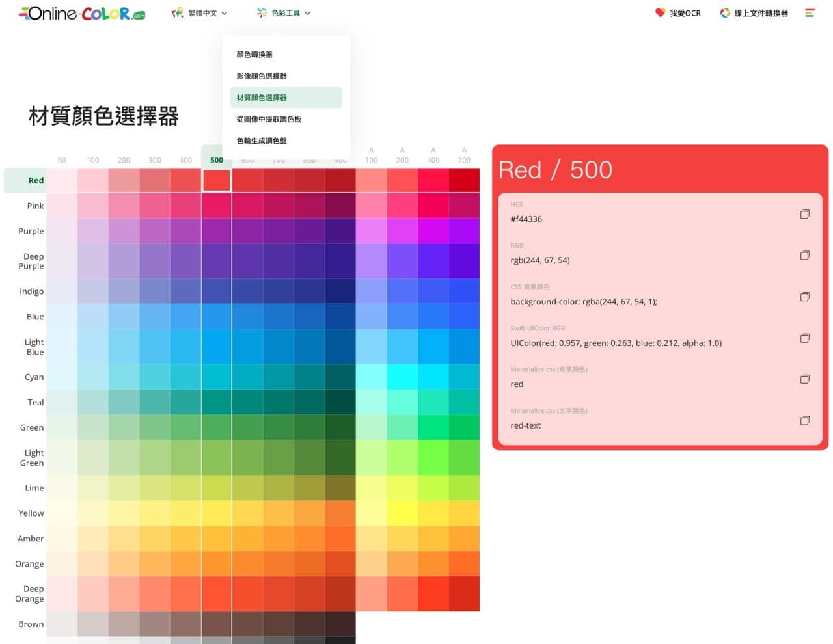This screenshot has height=644, width=833.
Task: Copy the RGB value rgb(244, 67, 54)
Action: click(x=804, y=256)
